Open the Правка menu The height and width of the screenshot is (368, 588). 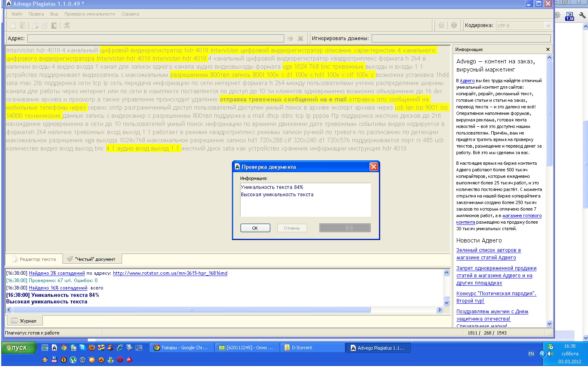point(36,14)
